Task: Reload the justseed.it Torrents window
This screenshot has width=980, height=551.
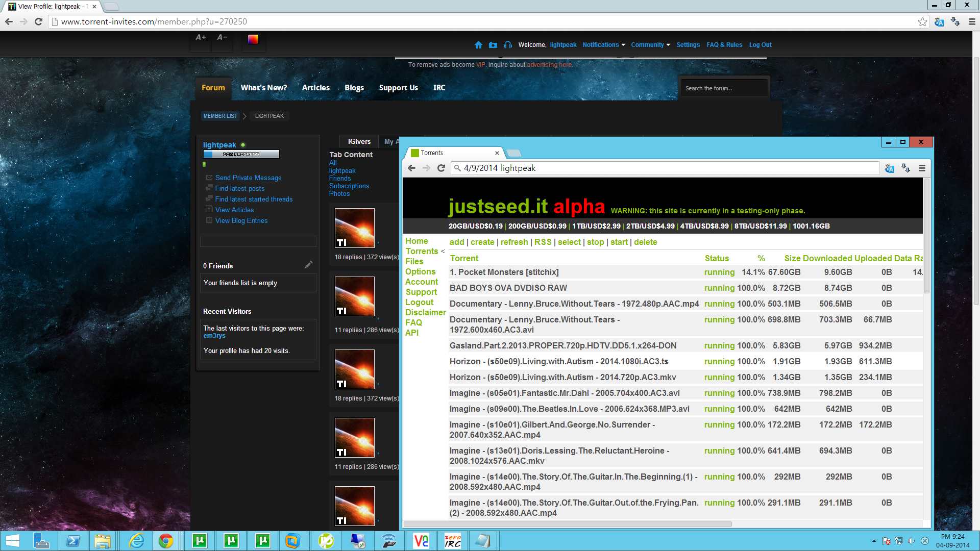Action: 442,168
